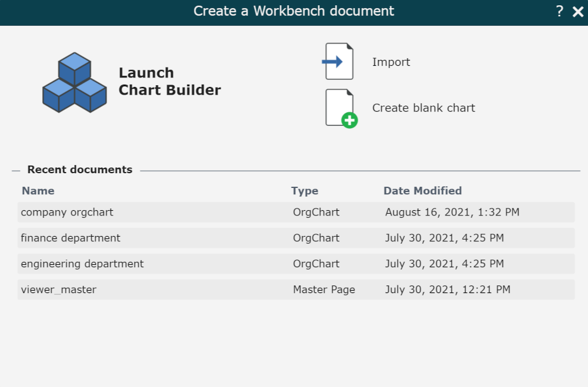The height and width of the screenshot is (387, 588).
Task: Sort recent documents by Name column header
Action: 38,191
